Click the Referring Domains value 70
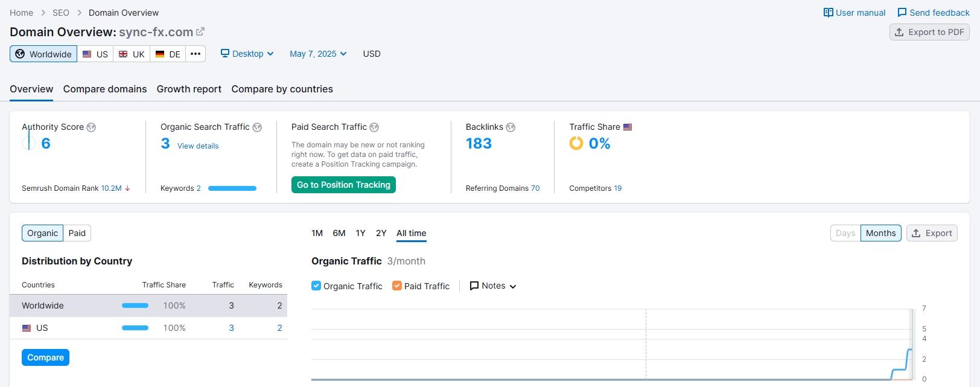Image resolution: width=980 pixels, height=387 pixels. 535,188
